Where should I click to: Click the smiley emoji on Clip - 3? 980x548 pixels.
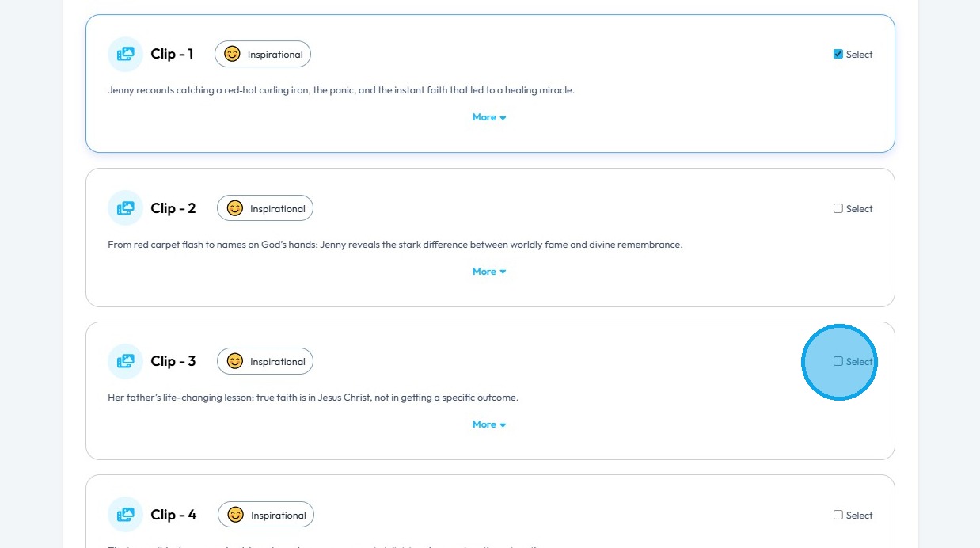pos(234,361)
